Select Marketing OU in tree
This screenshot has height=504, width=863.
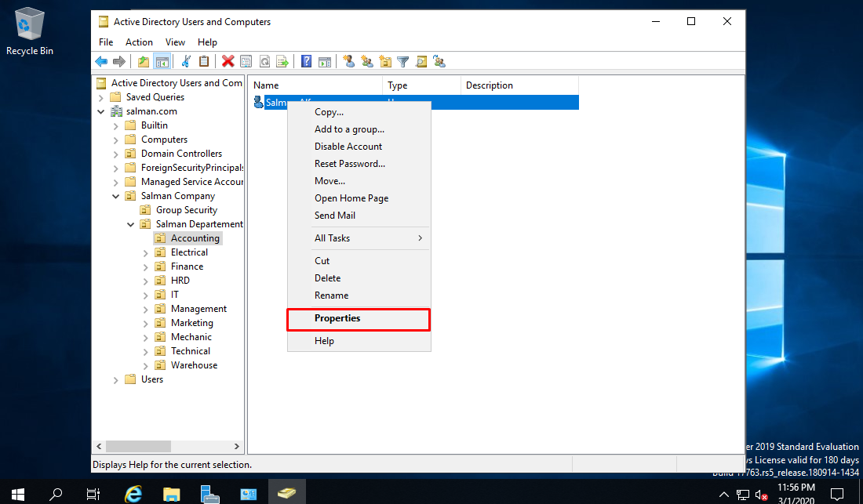coord(192,323)
